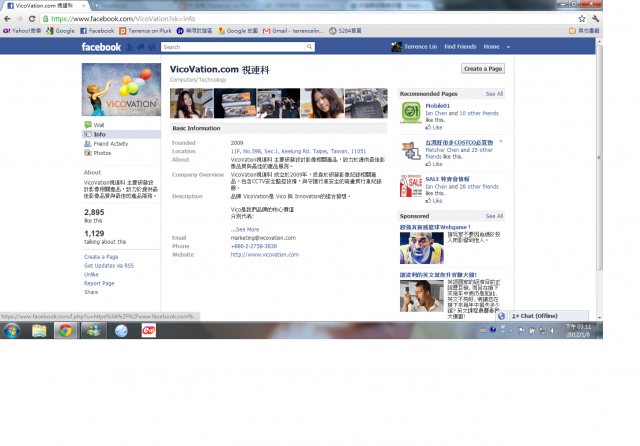Screen dimensions: 640x446
Task: Open the last photo in the strip
Action: tap(366, 103)
